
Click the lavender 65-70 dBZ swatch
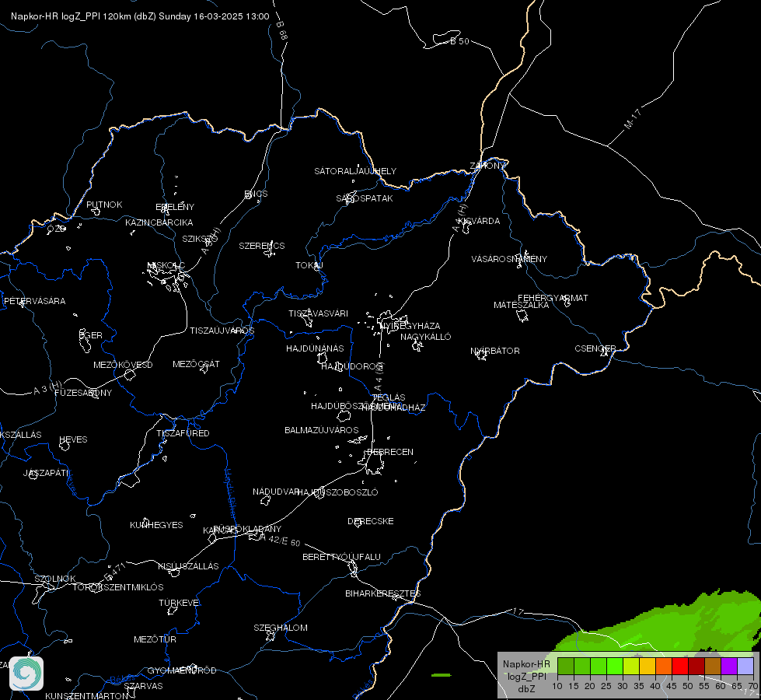coord(745,666)
